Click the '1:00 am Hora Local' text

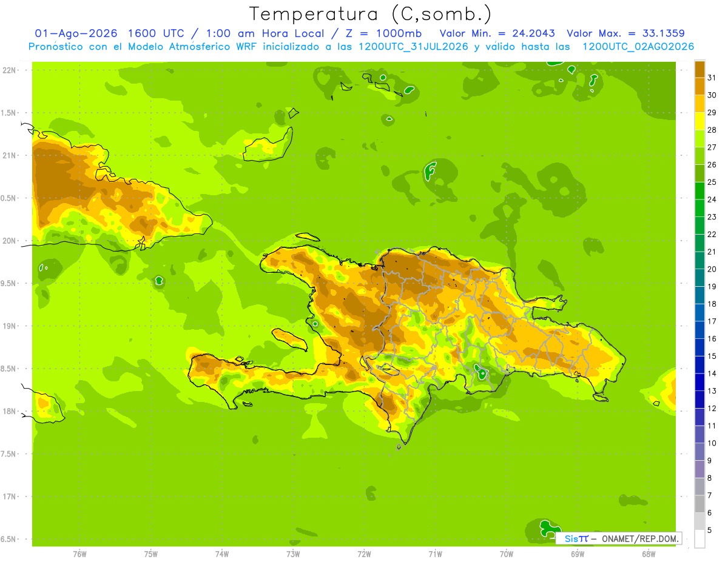(260, 33)
